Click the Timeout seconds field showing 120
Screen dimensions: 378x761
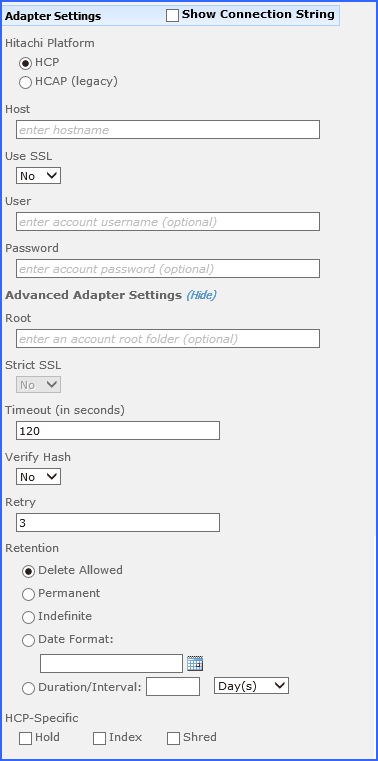[x=118, y=430]
